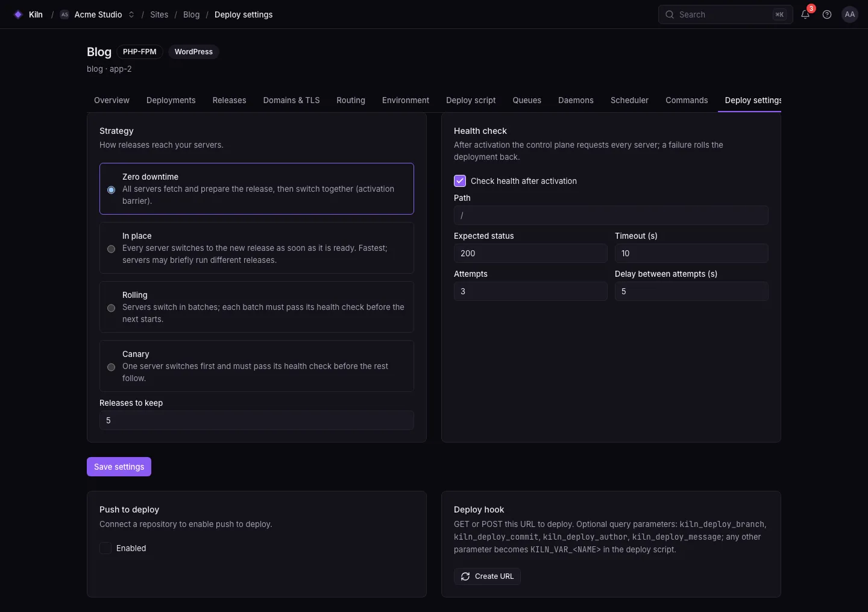Click the Create URL button

tap(487, 576)
